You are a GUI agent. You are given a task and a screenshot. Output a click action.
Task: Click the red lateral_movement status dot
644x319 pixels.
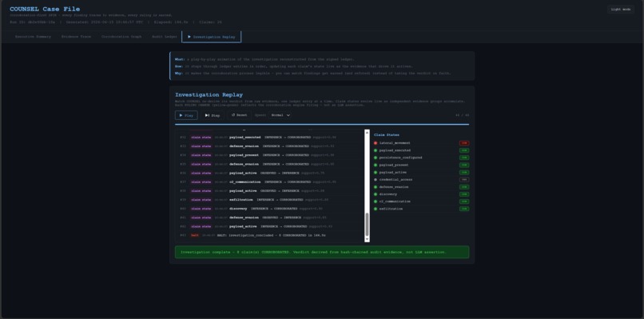[376, 143]
